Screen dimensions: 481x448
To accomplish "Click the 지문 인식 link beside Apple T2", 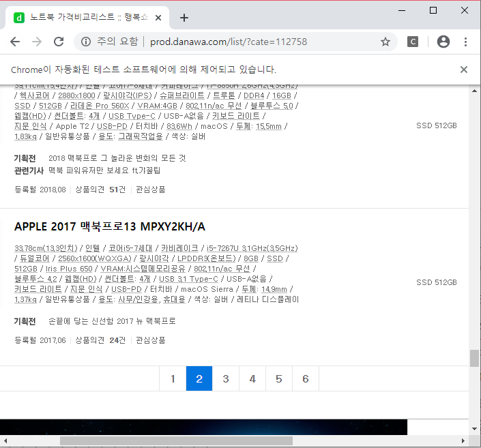I will (31, 126).
